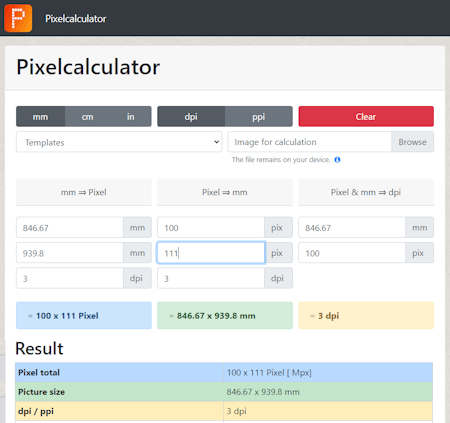This screenshot has width=450, height=423.
Task: Select ppi resolution mode
Action: [259, 117]
